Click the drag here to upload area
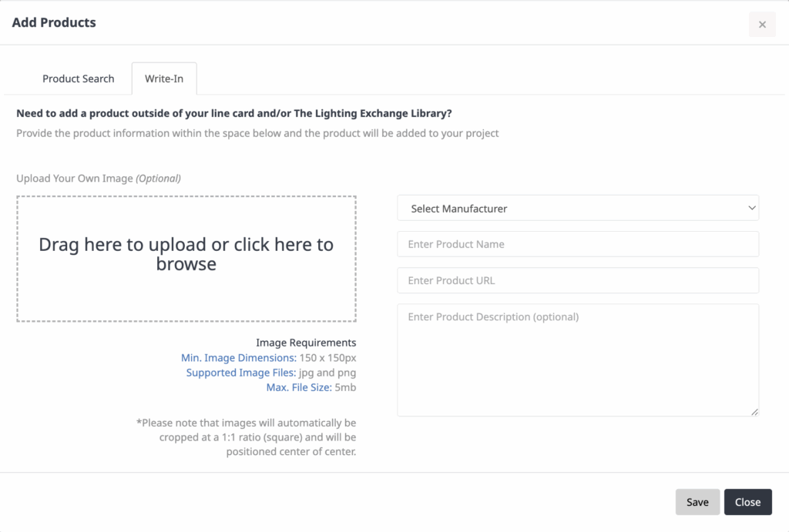The height and width of the screenshot is (532, 789). click(x=186, y=258)
